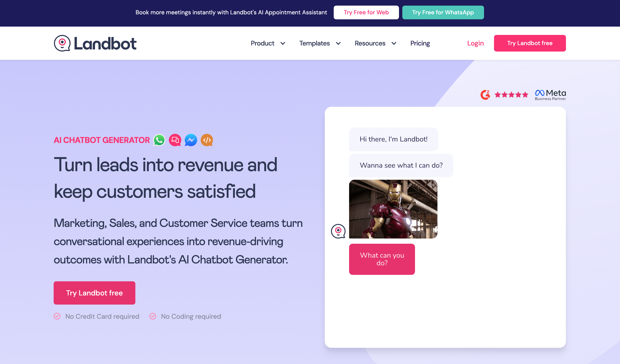Click the Landbot logo in the header
This screenshot has height=364, width=620.
(x=95, y=43)
